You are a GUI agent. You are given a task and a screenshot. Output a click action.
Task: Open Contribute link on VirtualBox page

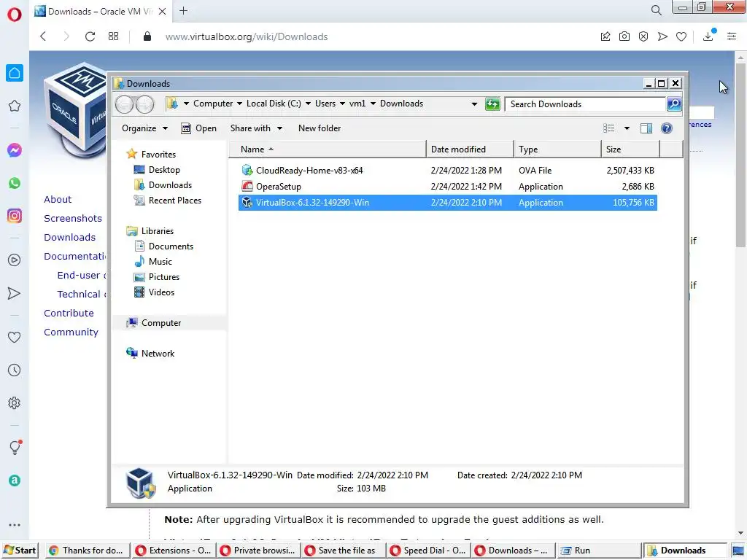tap(69, 314)
